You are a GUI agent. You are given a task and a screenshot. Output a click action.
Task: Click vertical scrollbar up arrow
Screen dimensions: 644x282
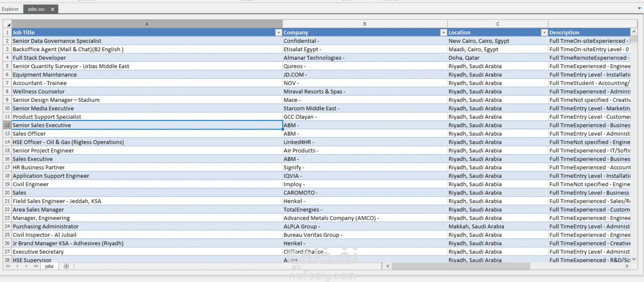(x=634, y=32)
